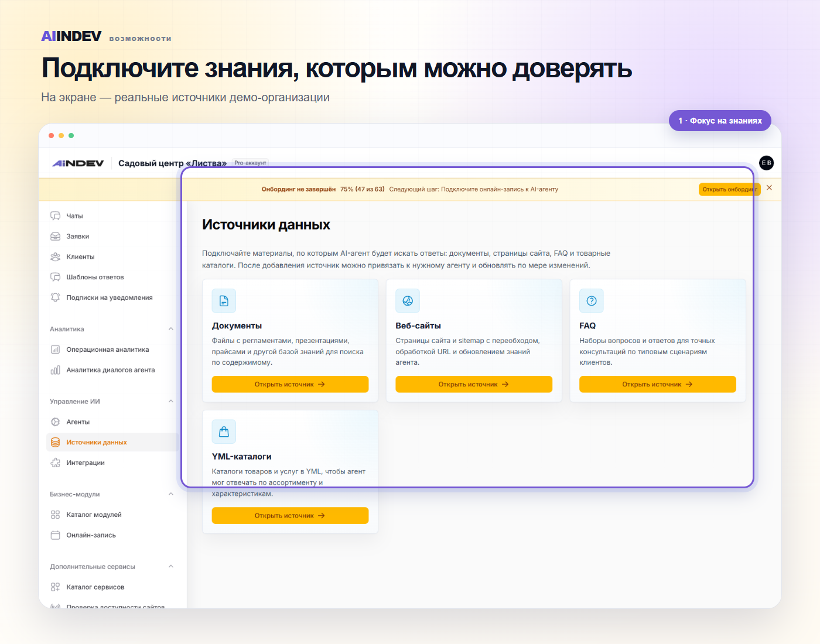Dismiss the onboarding banner with X
The width and height of the screenshot is (820, 644).
pos(769,188)
